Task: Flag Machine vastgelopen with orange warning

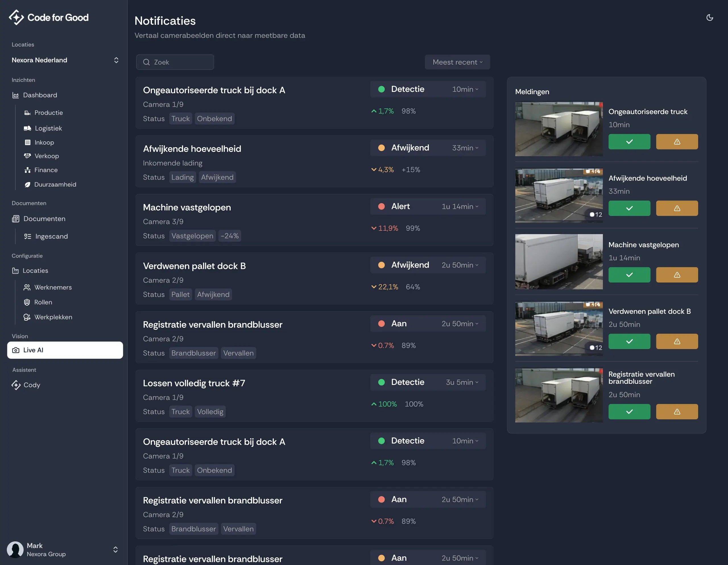Action: (677, 275)
